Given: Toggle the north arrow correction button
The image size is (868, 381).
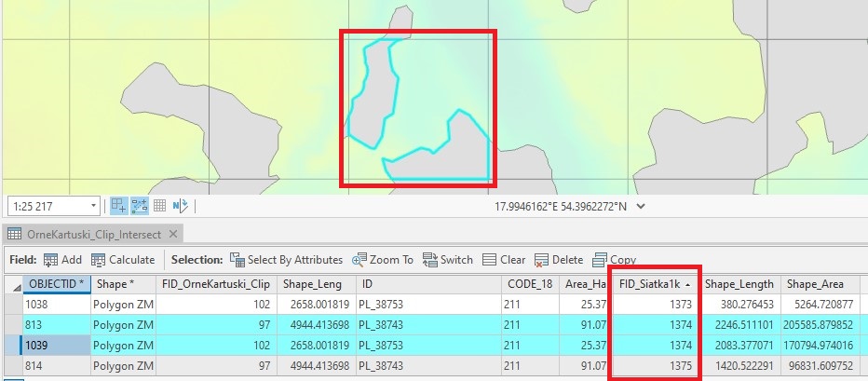Looking at the screenshot, I should pos(181,205).
